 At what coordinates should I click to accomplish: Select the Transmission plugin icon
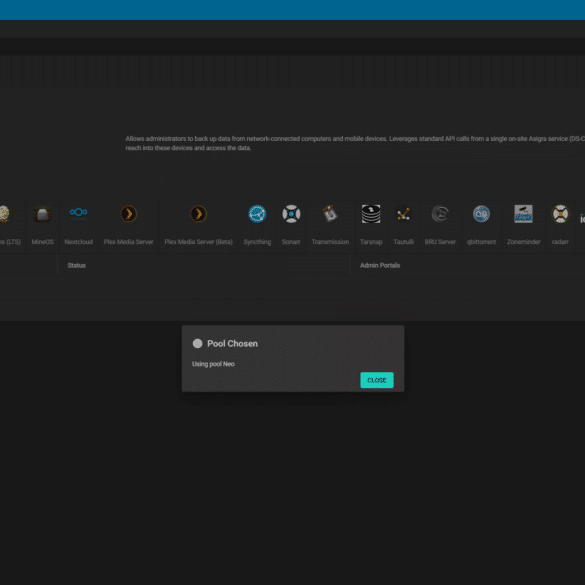coord(330,214)
